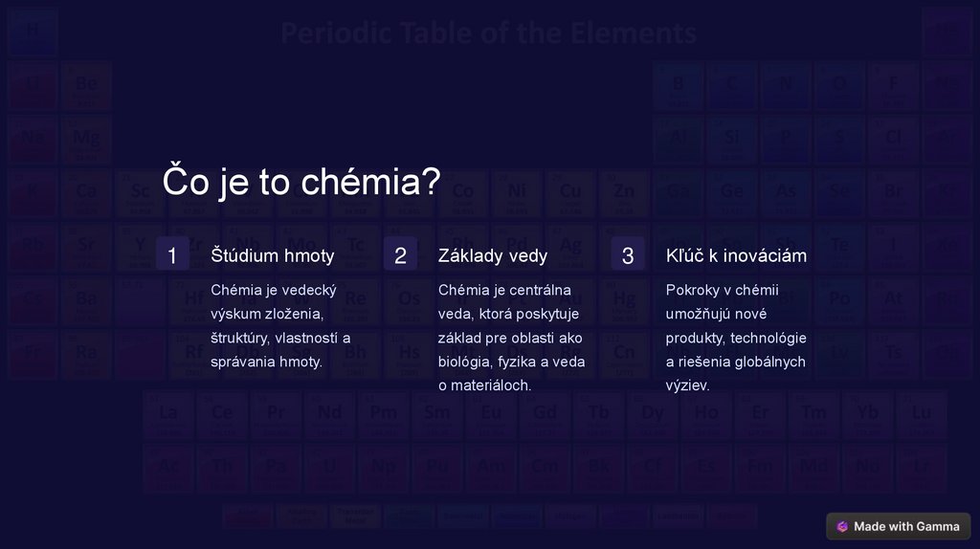Click the Zn element cell in background
The width and height of the screenshot is (980, 549).
point(624,194)
